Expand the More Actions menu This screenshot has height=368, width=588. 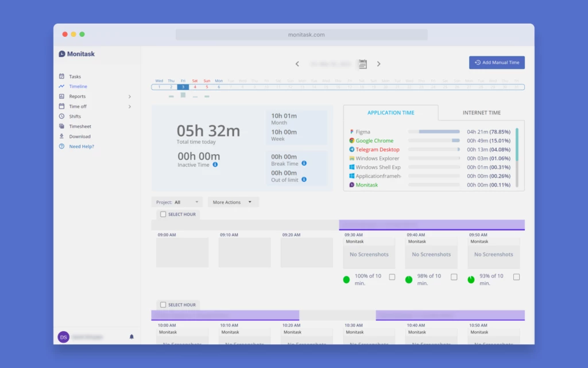coord(233,202)
